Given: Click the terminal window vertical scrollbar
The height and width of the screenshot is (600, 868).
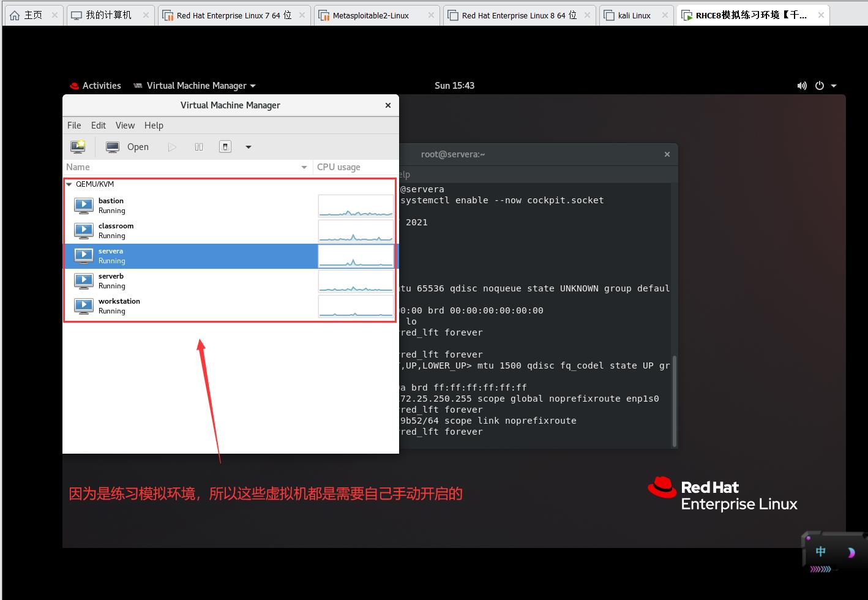Looking at the screenshot, I should (x=675, y=401).
